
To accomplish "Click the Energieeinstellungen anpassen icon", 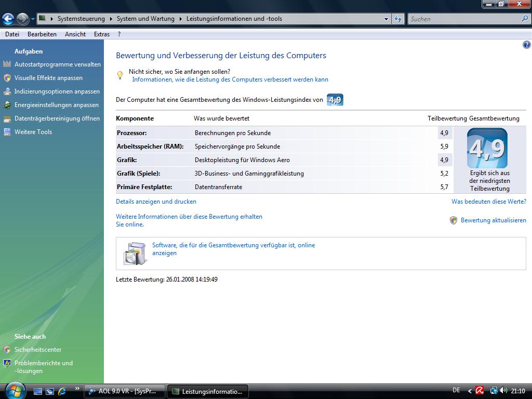I will click(x=7, y=105).
